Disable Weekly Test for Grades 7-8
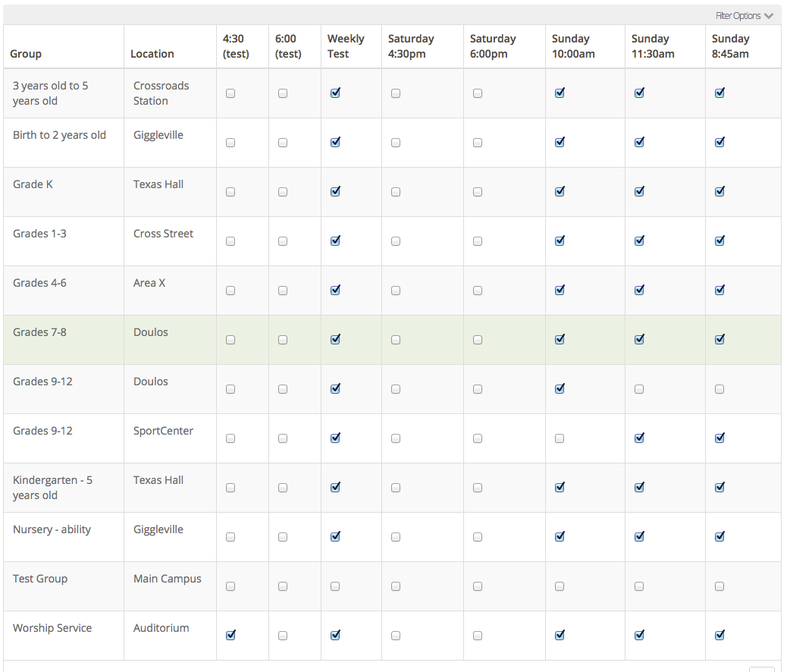This screenshot has width=790, height=672. pyautogui.click(x=334, y=339)
